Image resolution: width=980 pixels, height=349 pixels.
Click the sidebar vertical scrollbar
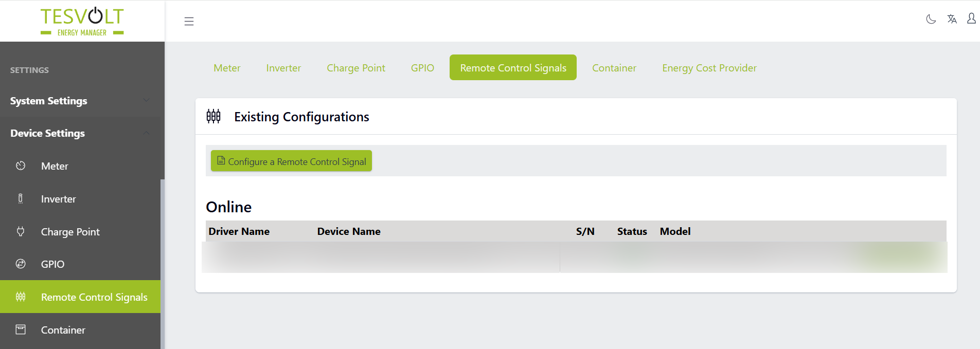(x=163, y=262)
